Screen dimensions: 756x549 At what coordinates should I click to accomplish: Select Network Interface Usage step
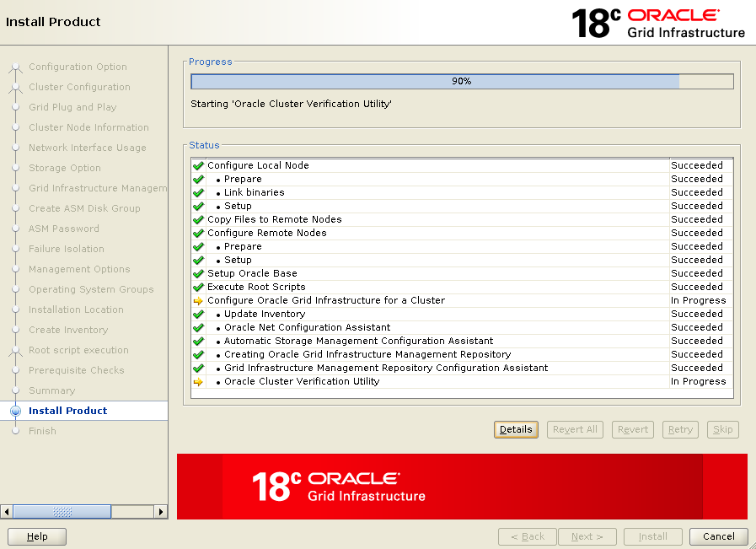(88, 148)
